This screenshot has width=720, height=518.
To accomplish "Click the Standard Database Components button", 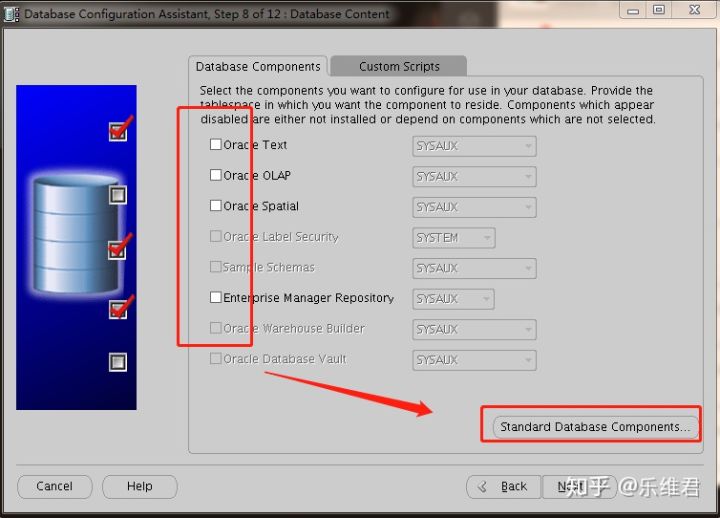I will [595, 427].
